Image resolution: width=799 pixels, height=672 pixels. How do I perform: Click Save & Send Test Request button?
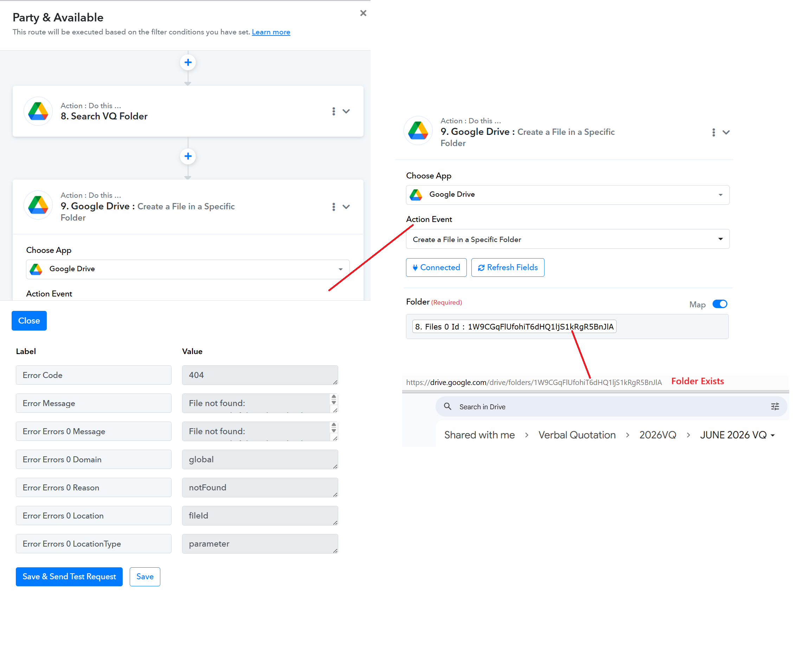[69, 576]
